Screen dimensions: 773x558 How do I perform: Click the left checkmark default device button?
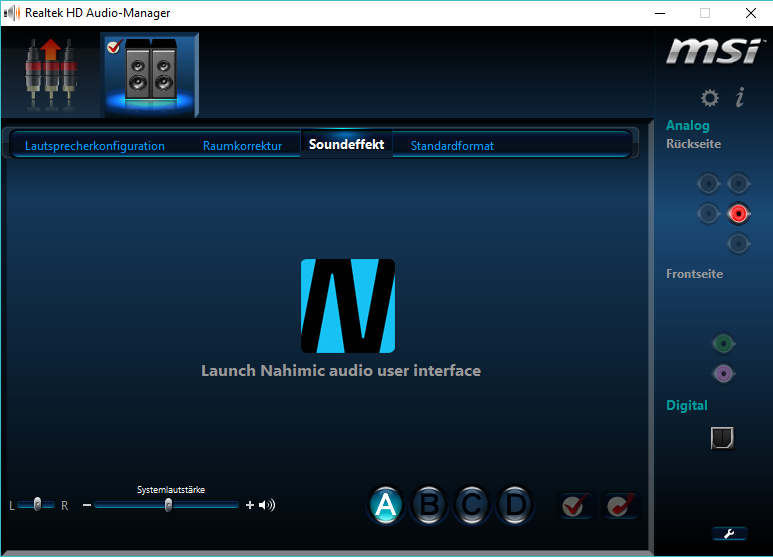click(575, 505)
